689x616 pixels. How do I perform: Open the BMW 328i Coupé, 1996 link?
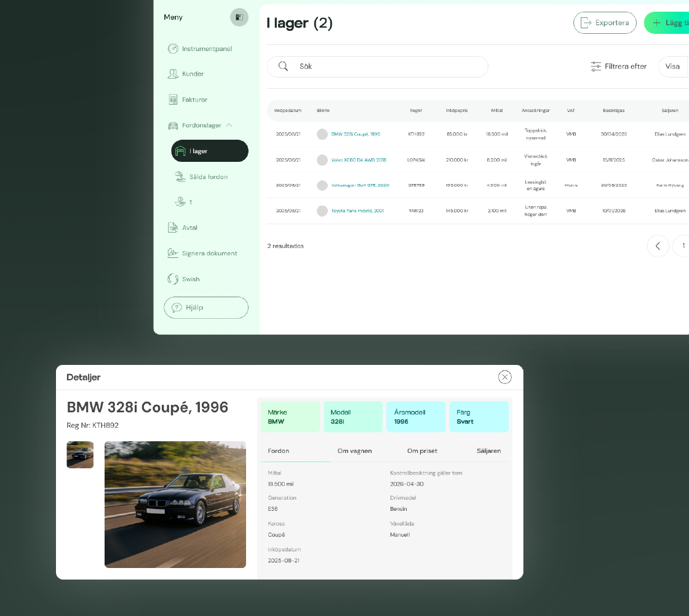(x=356, y=134)
